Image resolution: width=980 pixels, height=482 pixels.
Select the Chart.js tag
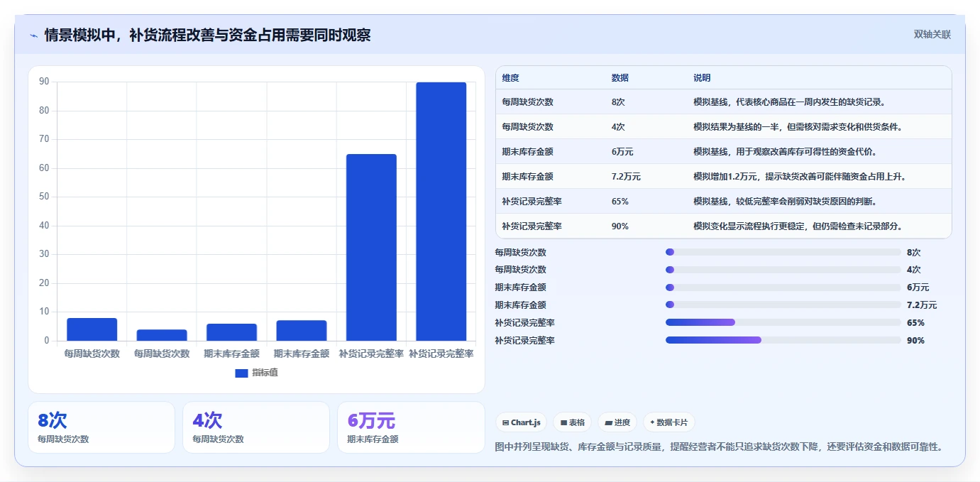(x=522, y=422)
